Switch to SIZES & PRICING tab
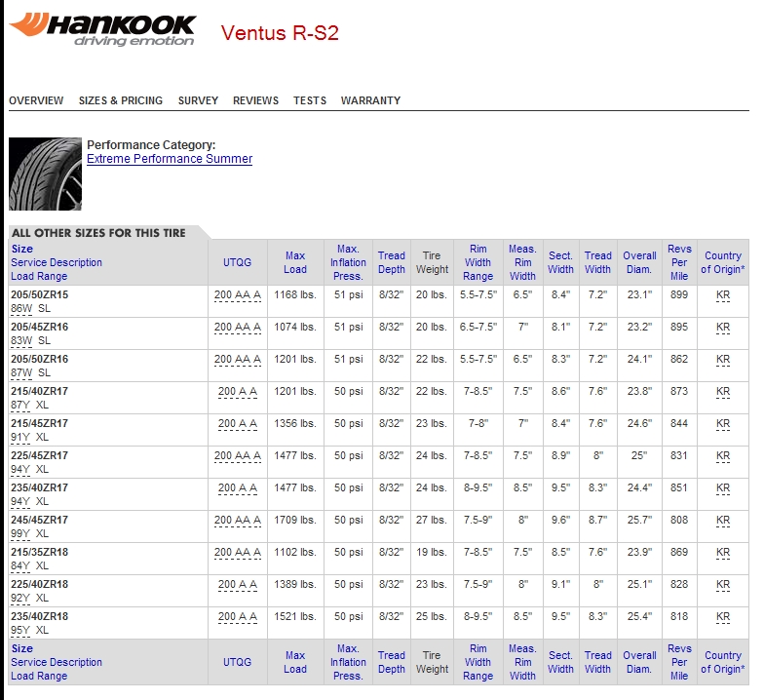This screenshot has height=700, width=764. coord(121,100)
